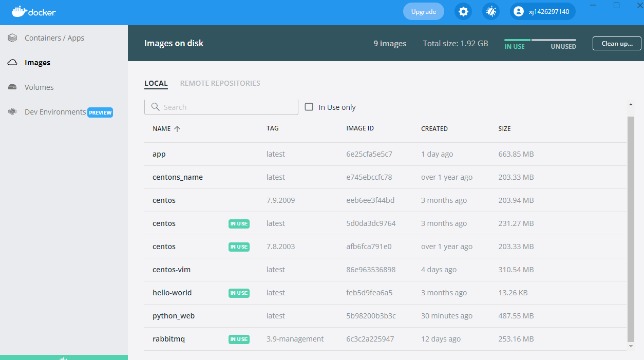Select the hello-world image row
Viewport: 644px width, 360px height.
click(385, 293)
